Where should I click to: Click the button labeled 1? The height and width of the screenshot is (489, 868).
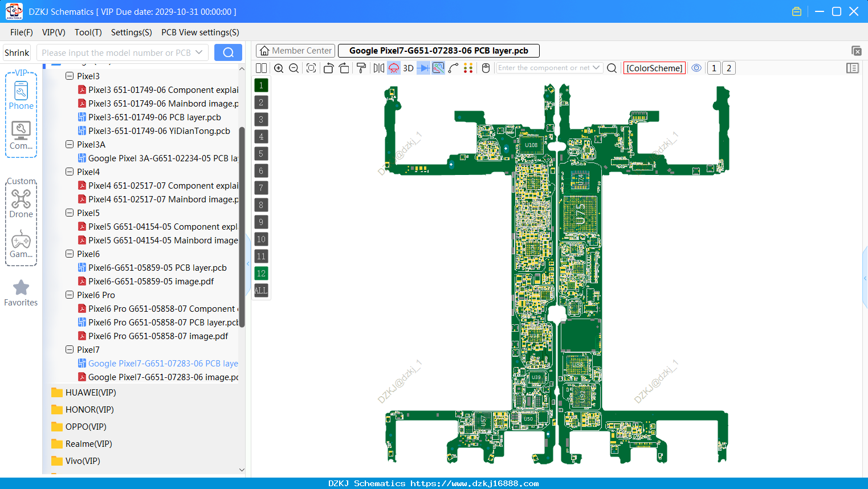714,68
